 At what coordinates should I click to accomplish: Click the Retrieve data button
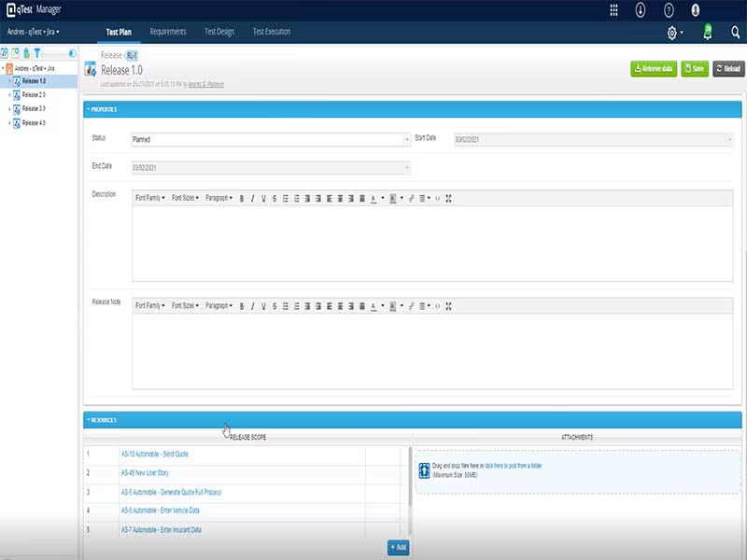(x=654, y=68)
